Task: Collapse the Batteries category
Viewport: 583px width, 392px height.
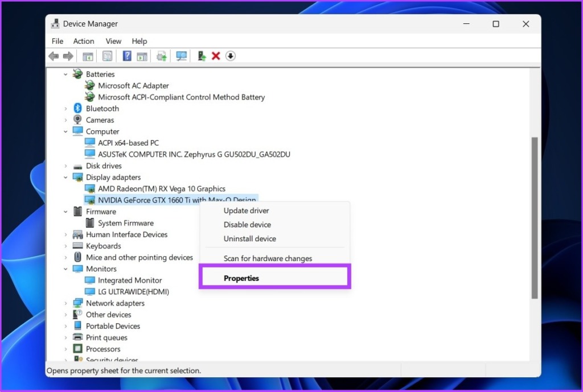Action: 65,75
